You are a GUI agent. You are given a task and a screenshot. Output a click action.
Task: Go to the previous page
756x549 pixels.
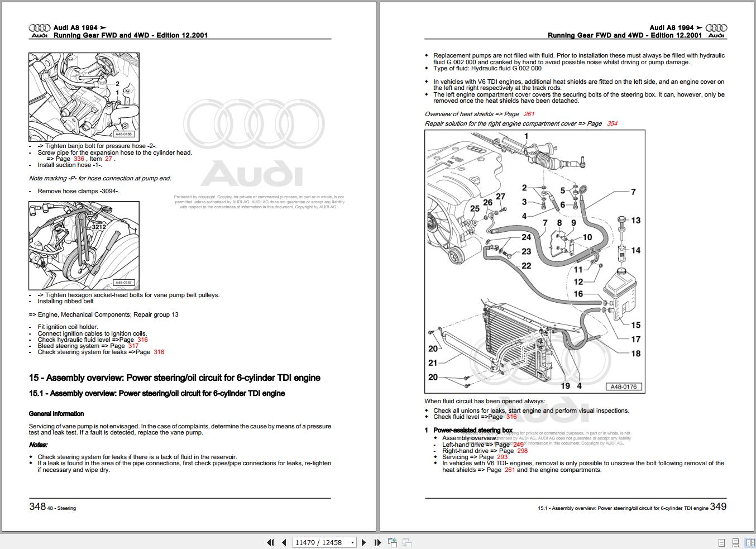click(284, 542)
